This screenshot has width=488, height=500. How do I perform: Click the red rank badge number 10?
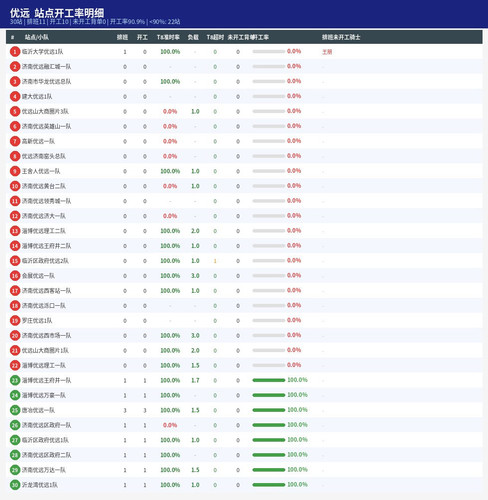coord(15,186)
